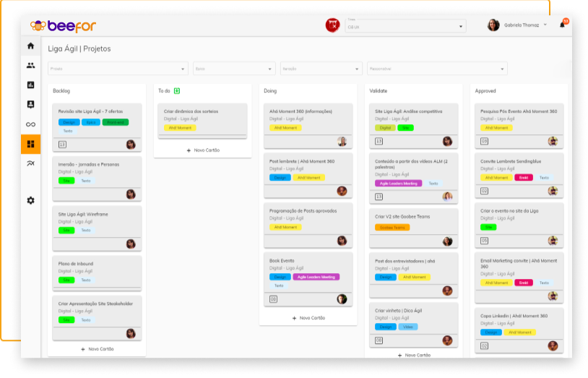
Task: Click the green icon beside To do
Action: pyautogui.click(x=177, y=91)
